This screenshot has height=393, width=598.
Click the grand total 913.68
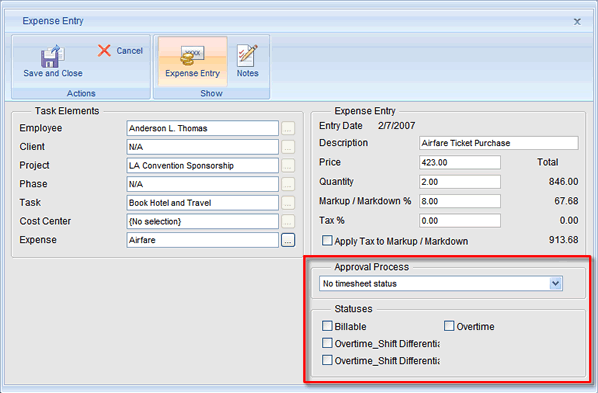(x=563, y=240)
